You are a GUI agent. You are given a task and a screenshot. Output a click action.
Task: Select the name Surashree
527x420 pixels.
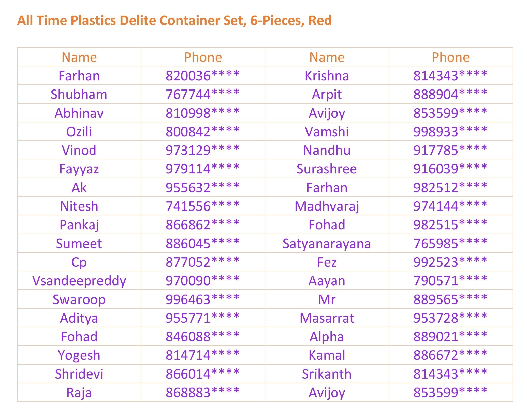[x=327, y=169]
